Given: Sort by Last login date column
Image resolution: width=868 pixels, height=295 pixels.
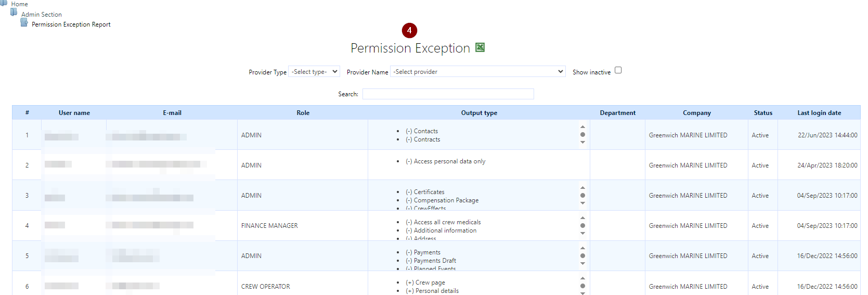Looking at the screenshot, I should point(819,113).
